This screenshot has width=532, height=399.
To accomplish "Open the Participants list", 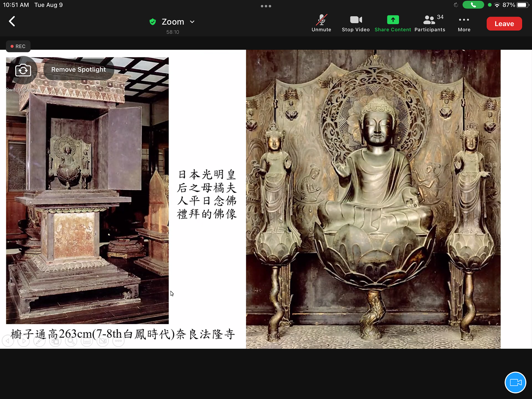I will pyautogui.click(x=430, y=23).
